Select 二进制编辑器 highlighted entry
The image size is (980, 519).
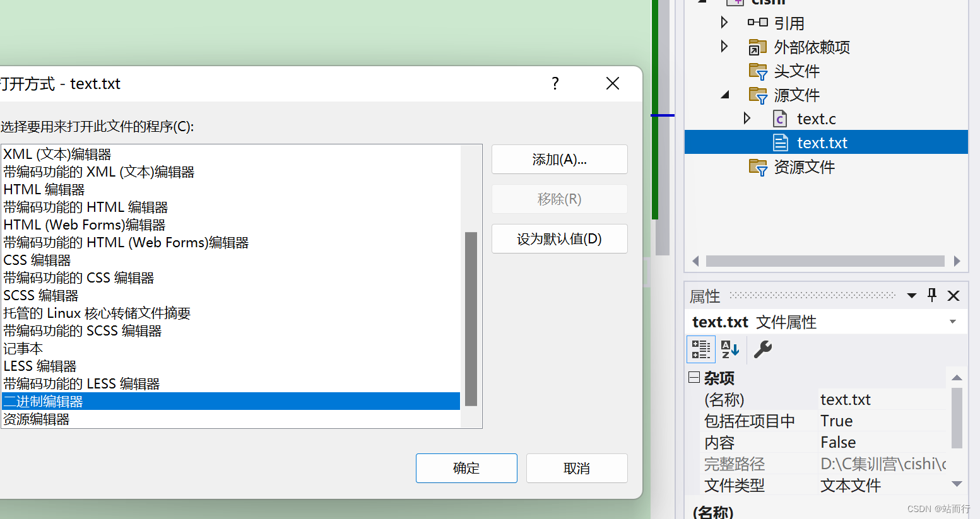point(231,401)
